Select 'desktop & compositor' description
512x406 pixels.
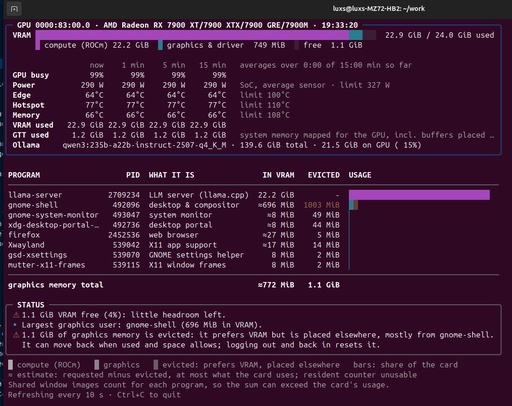(x=194, y=205)
